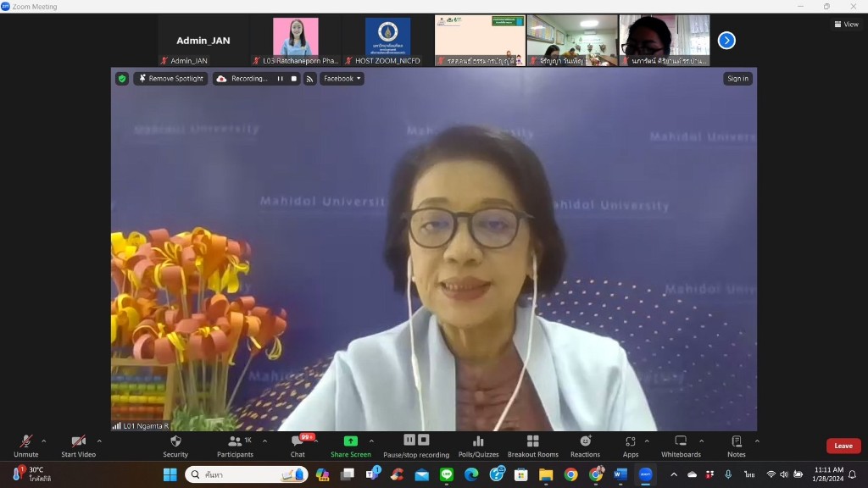This screenshot has height=488, width=868.
Task: Expand share options arrow next to Share Screen
Action: click(371, 441)
